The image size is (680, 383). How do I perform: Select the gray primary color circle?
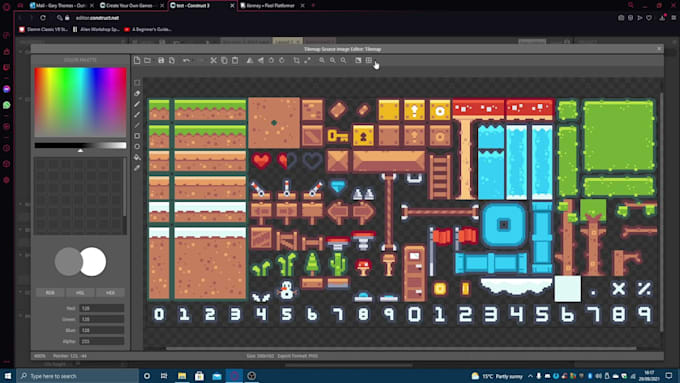68,262
